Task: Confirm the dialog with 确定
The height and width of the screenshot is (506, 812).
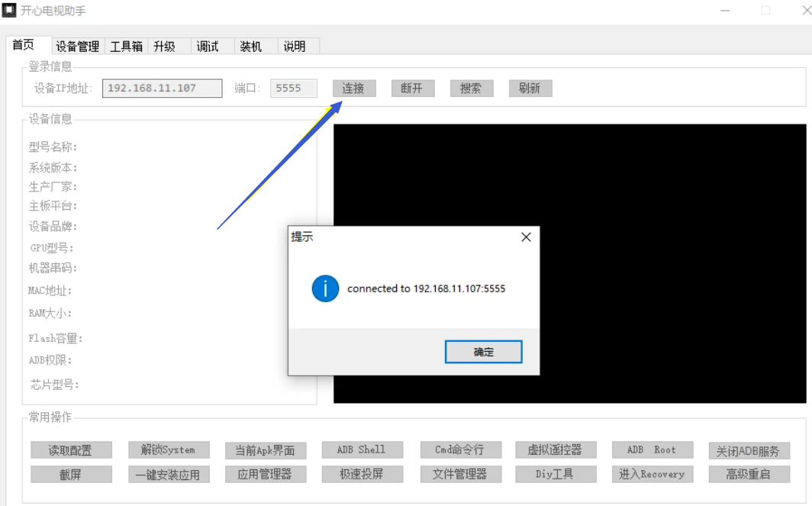Action: [x=484, y=352]
